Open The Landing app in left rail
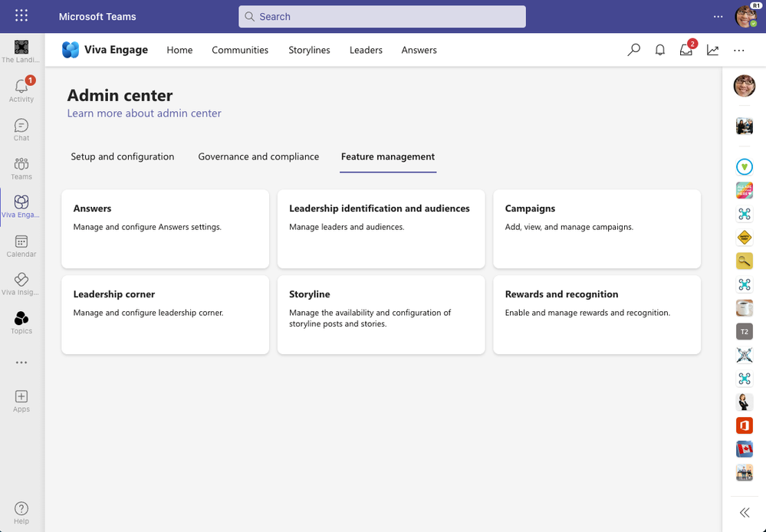This screenshot has height=532, width=766. 21,51
